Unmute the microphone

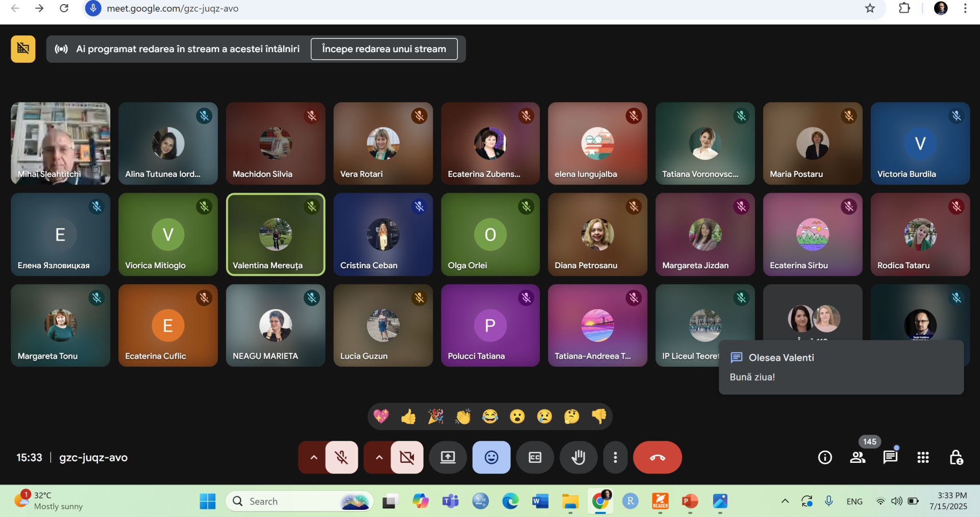(341, 457)
